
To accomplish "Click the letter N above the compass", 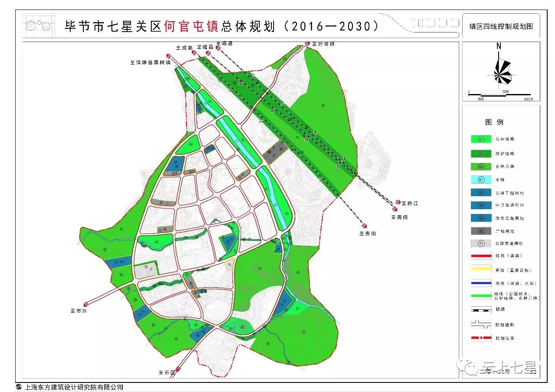I will (499, 46).
